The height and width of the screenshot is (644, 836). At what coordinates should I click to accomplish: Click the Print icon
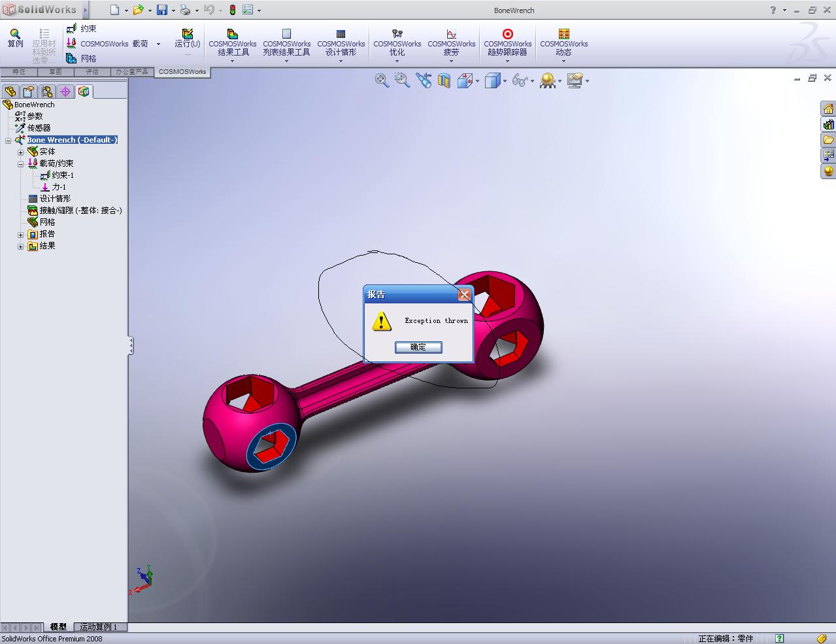(185, 10)
